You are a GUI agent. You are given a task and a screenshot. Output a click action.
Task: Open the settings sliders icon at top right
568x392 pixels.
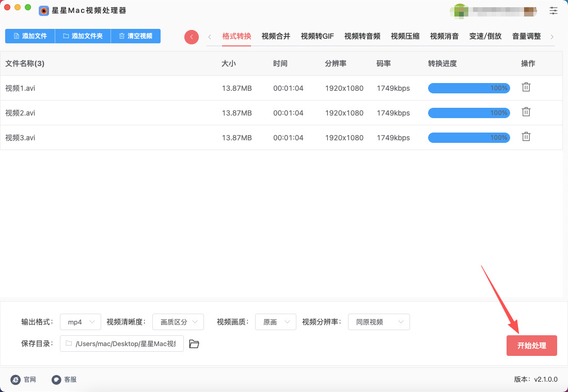[x=554, y=10]
